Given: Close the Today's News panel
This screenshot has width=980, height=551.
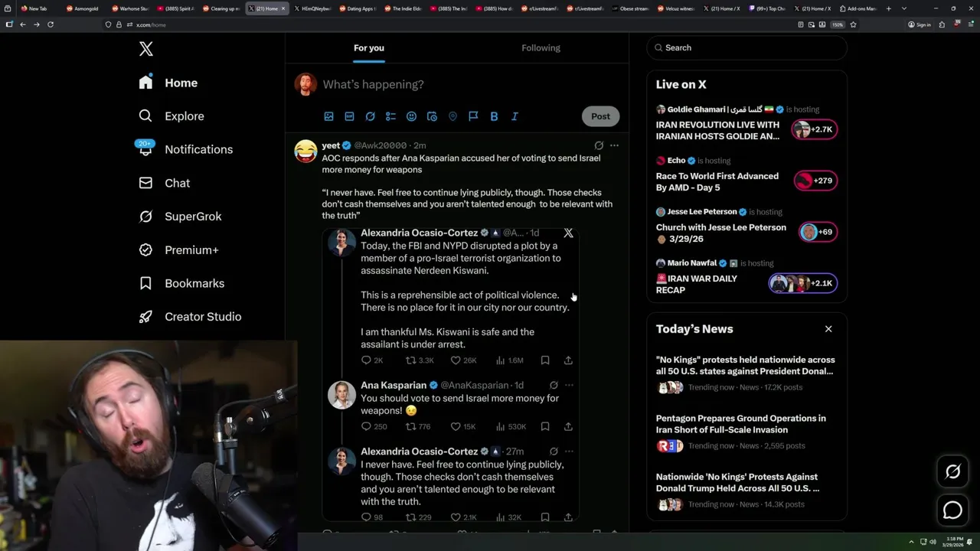Looking at the screenshot, I should tap(828, 329).
